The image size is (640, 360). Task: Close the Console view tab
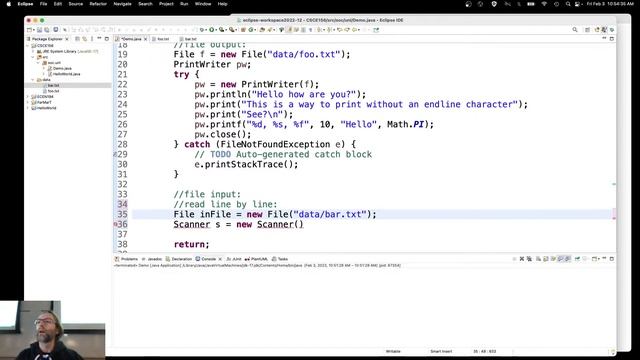point(220,259)
